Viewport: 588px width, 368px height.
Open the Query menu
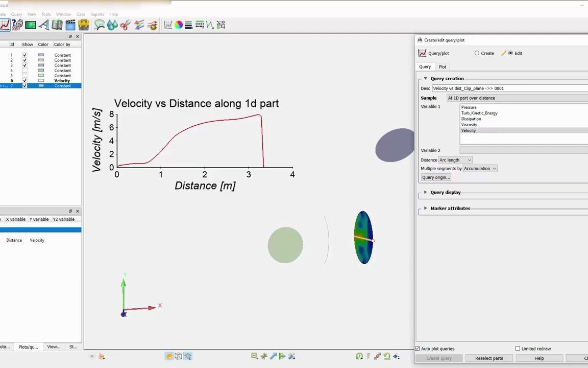click(16, 14)
